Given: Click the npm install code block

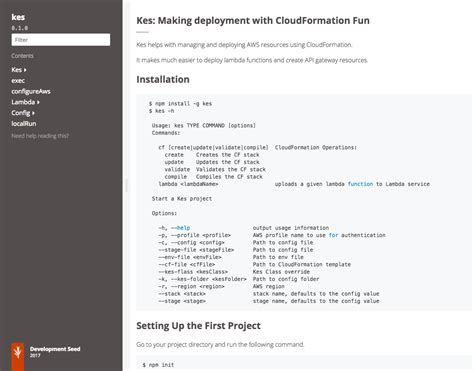Looking at the screenshot, I should (304, 202).
